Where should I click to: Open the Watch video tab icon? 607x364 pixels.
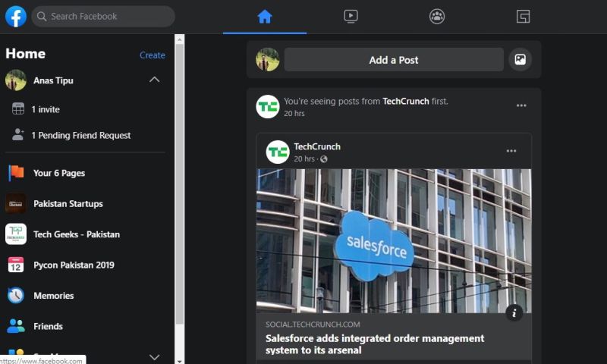coord(351,16)
